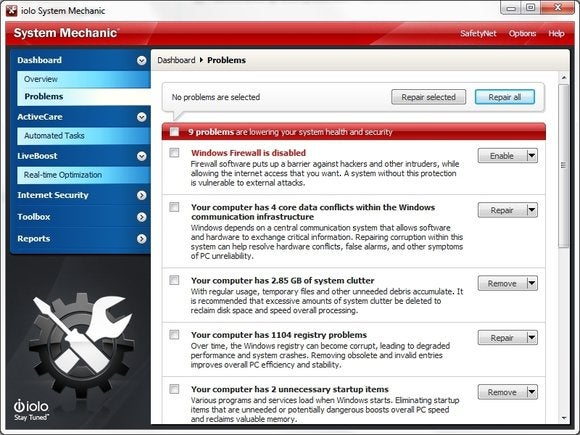Minimize the System Mechanic window
The height and width of the screenshot is (435, 580).
click(x=511, y=8)
